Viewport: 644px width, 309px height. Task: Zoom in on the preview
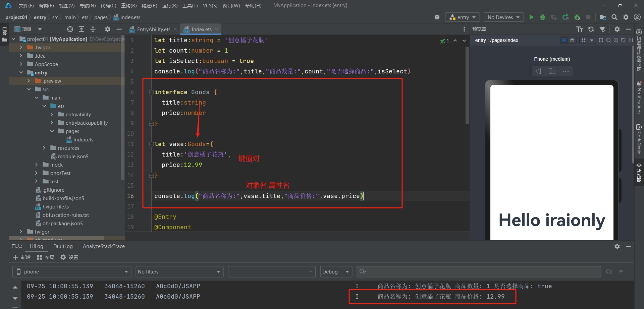616,40
